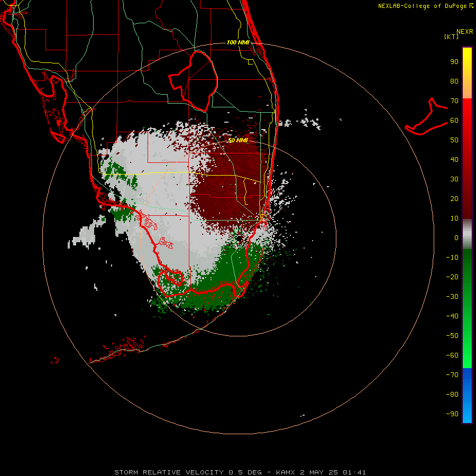476x476 pixels.
Task: Click the -10 knot scale value
Action: 452,258
